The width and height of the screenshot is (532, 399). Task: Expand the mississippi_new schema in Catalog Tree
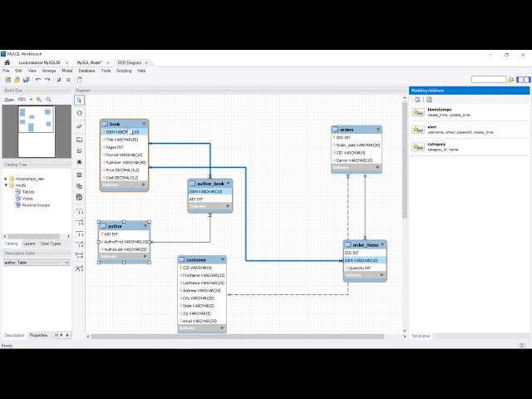[x=6, y=179]
